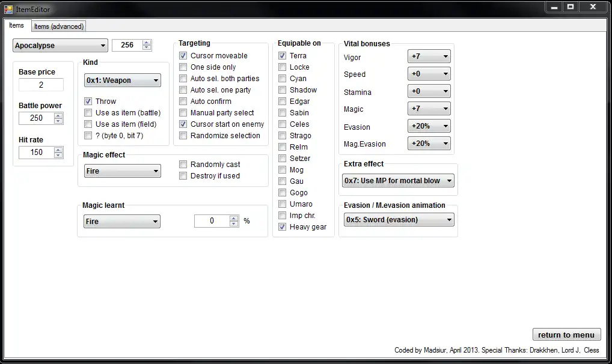
Task: Enable the Imp chr. checkbox
Action: [282, 216]
